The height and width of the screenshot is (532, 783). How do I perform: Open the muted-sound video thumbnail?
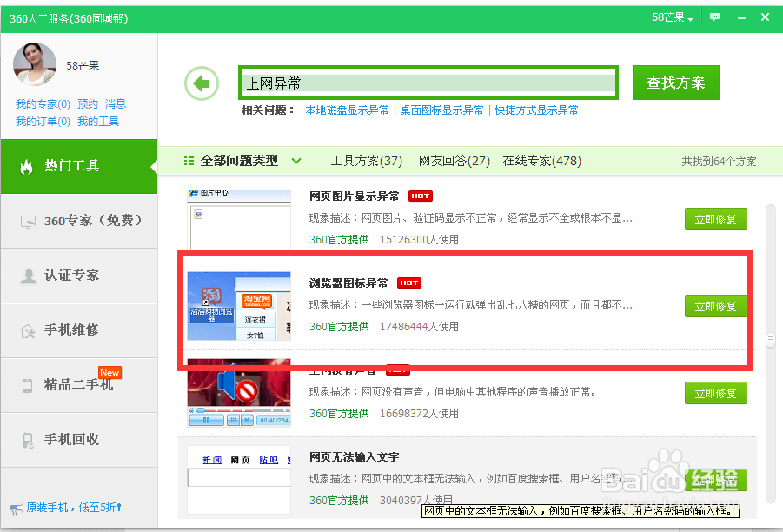tap(239, 393)
